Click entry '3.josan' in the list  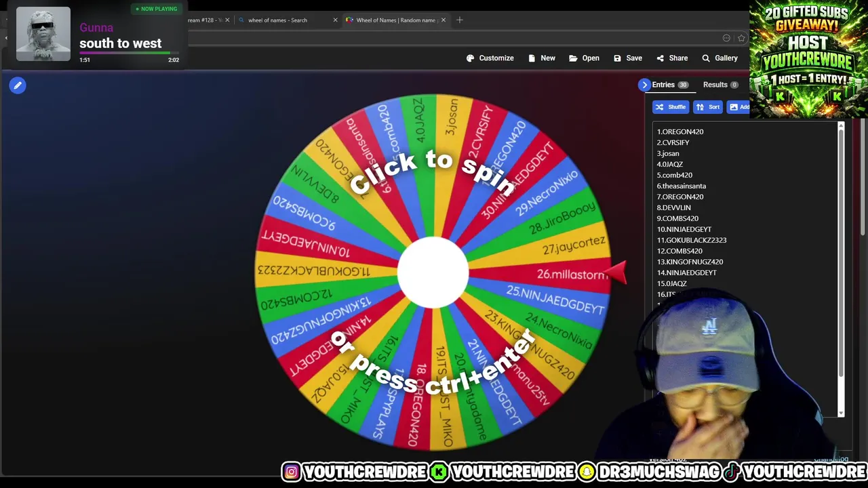point(668,153)
